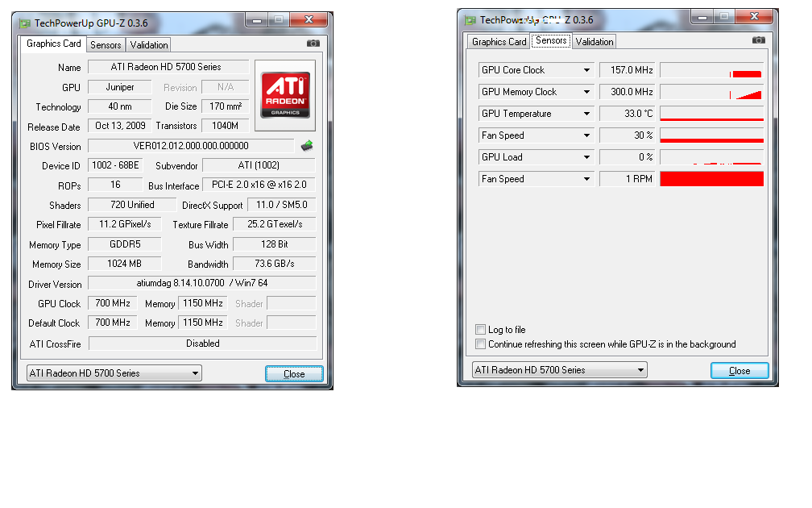This screenshot has height=508, width=812.
Task: Click the Transistors value 1040M
Action: [x=226, y=126]
